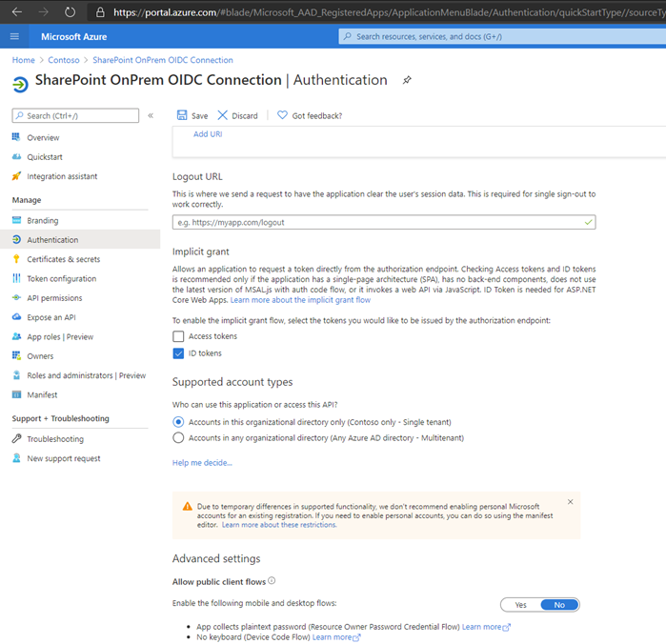The image size is (666, 644).
Task: Click the Roles and administrators icon
Action: tap(16, 375)
